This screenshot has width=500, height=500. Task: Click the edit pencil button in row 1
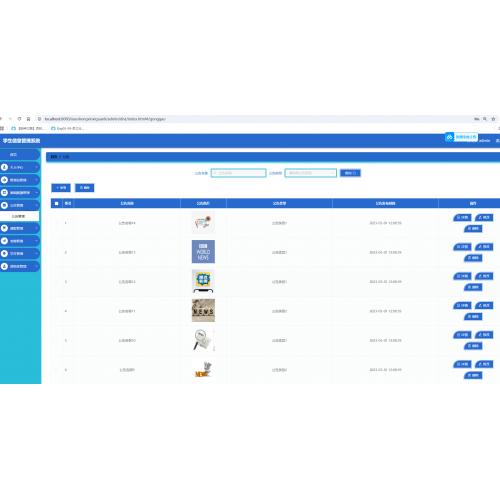(x=484, y=217)
